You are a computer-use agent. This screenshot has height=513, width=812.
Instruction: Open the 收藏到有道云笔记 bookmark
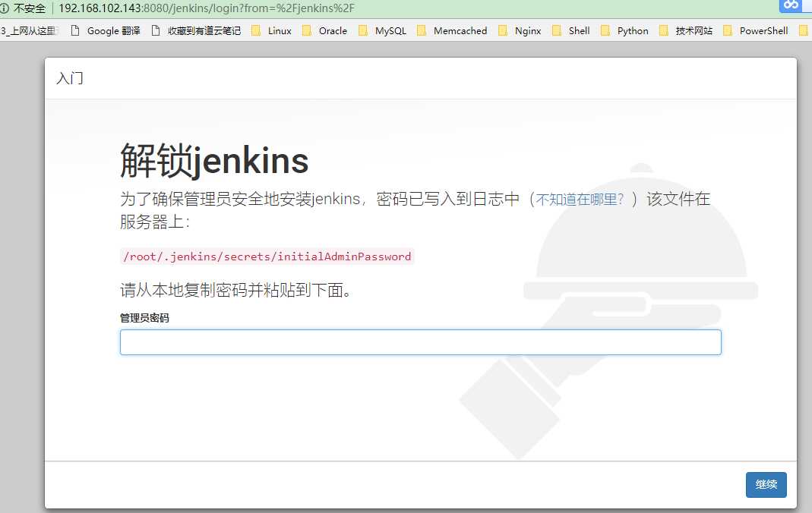196,31
